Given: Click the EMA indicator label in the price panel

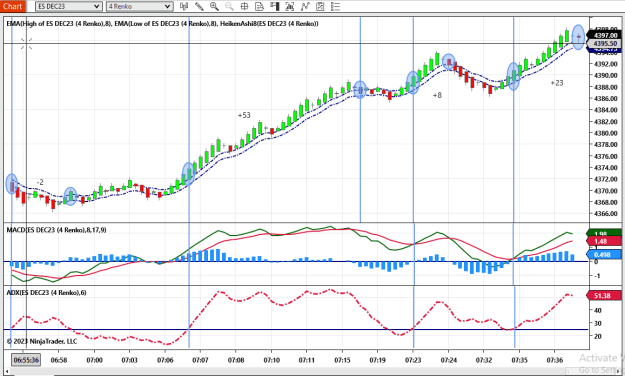Looking at the screenshot, I should click(x=162, y=24).
